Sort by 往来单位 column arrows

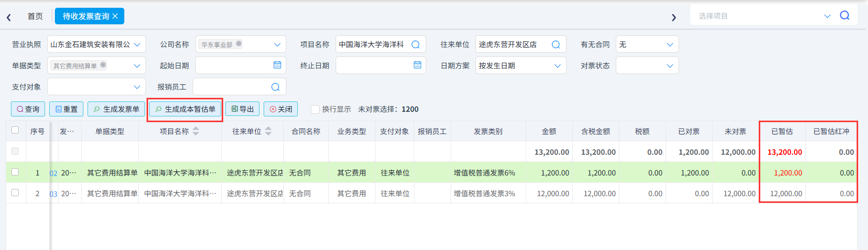(x=268, y=131)
